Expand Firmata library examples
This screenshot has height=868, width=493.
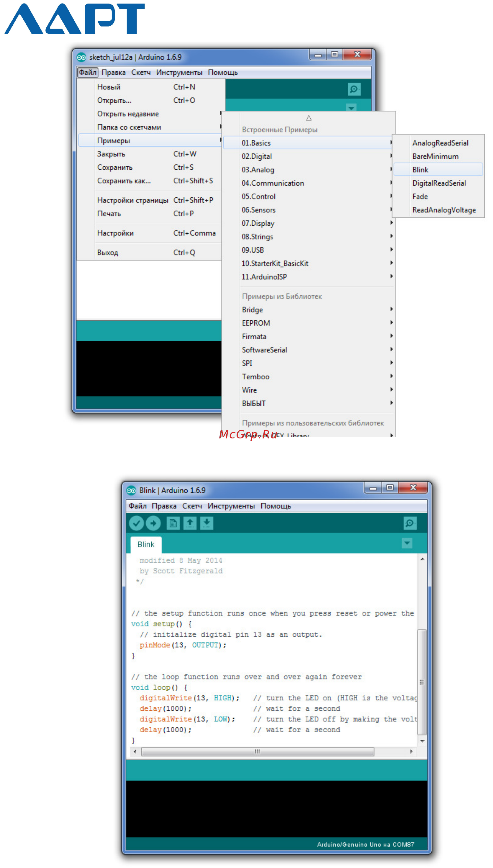(309, 337)
